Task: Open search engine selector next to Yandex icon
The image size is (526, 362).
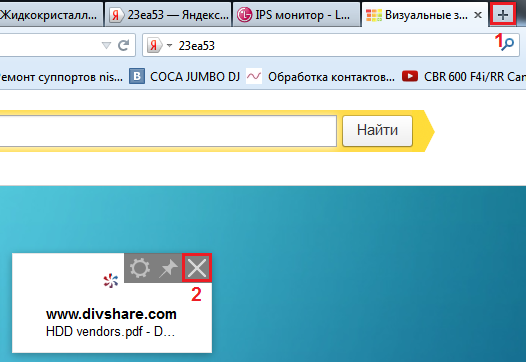Action: pyautogui.click(x=169, y=45)
